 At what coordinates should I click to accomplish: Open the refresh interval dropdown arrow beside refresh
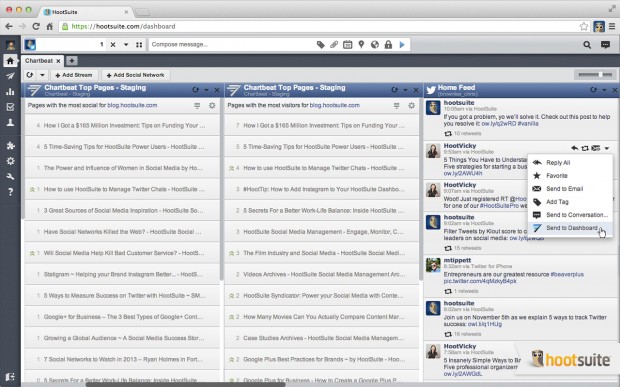pyautogui.click(x=42, y=75)
